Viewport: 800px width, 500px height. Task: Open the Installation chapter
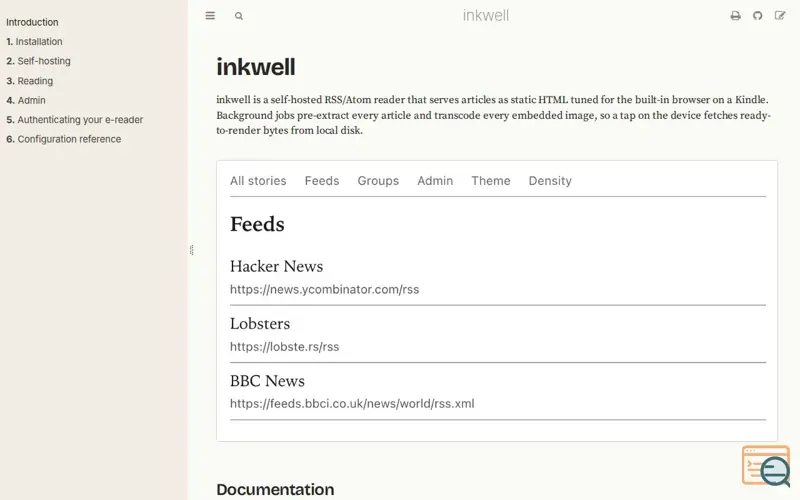[34, 42]
